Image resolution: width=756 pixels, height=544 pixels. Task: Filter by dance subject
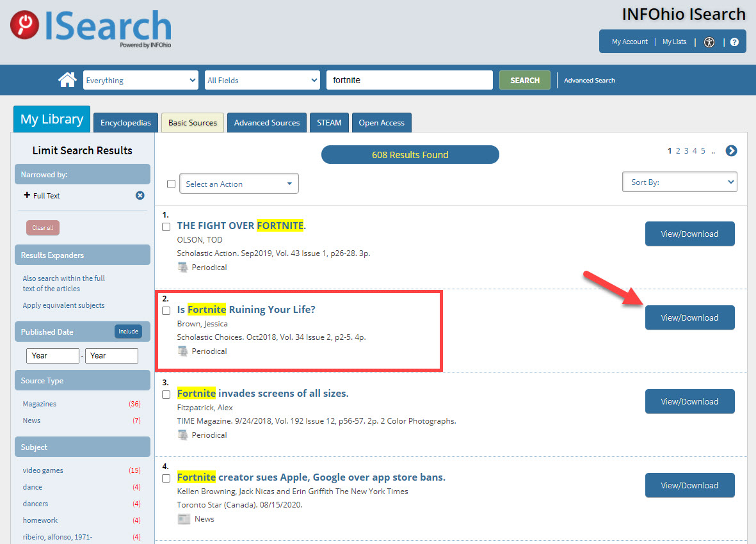(x=32, y=486)
